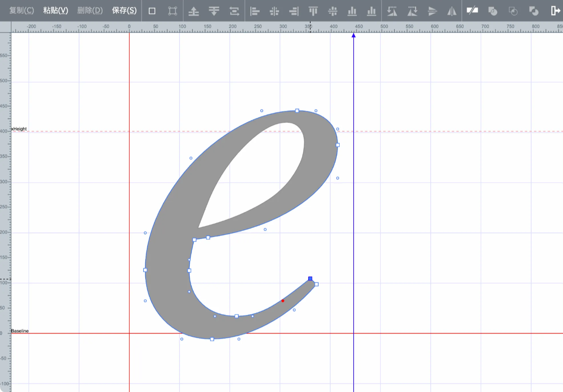Activate the slash split-contour tool
Viewport: 563px width, 392px height.
(472, 10)
